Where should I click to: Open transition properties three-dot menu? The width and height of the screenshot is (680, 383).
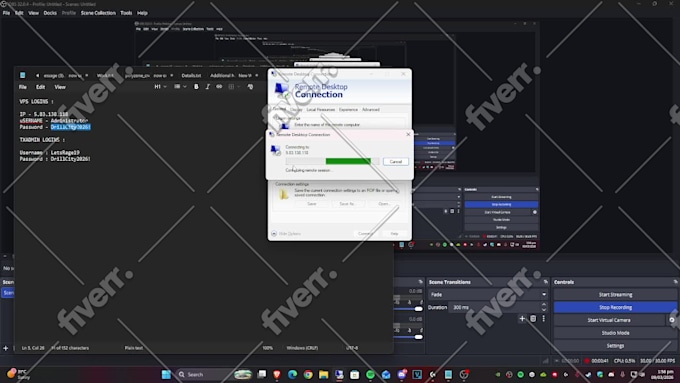(543, 319)
